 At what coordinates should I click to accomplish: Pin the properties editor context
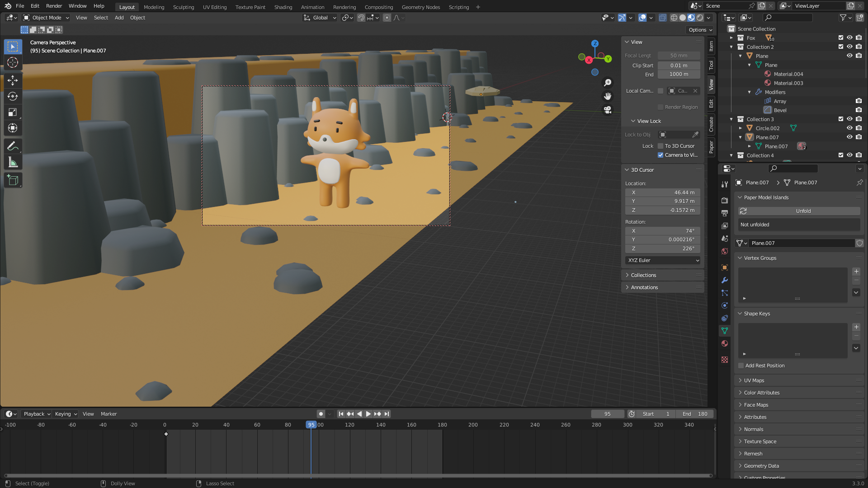[x=859, y=183]
